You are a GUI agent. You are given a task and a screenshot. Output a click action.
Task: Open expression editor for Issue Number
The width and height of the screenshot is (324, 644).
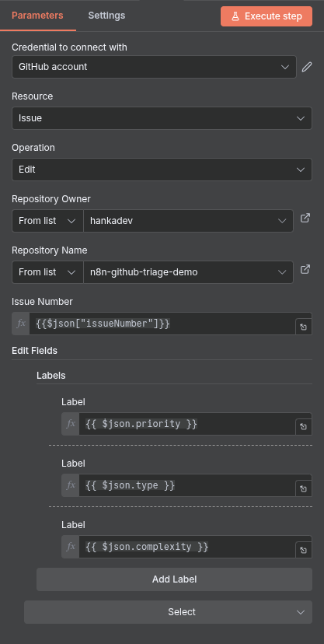[x=304, y=327]
